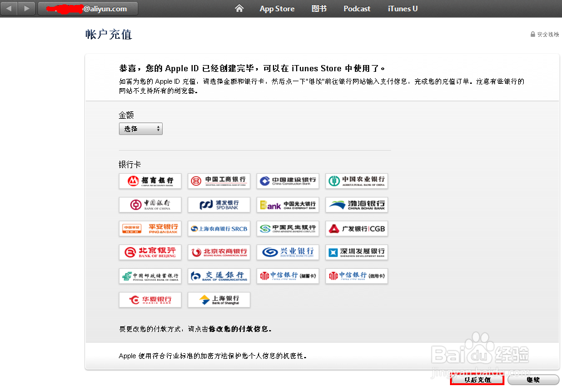Select 中信银行 (储蓄卡) card
Screen dimensions: 562x392
click(x=288, y=276)
